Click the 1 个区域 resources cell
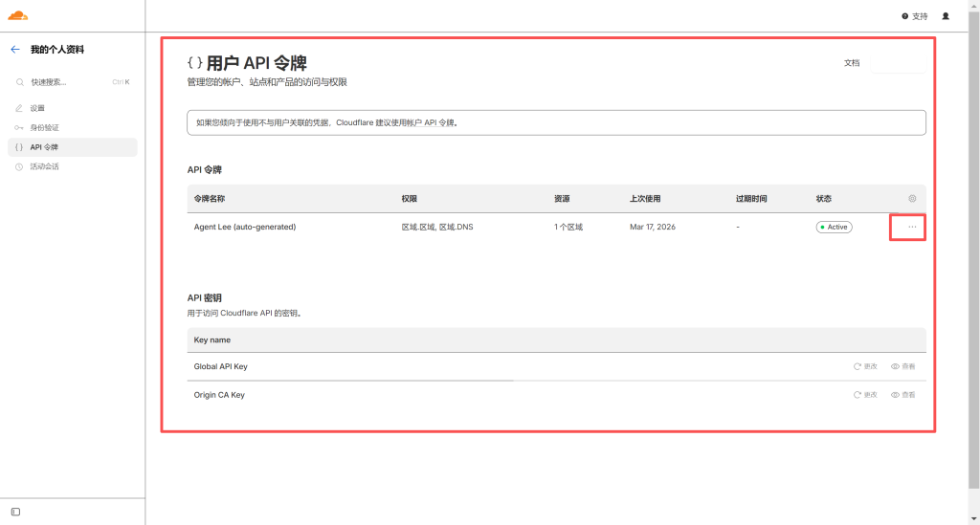 point(568,227)
